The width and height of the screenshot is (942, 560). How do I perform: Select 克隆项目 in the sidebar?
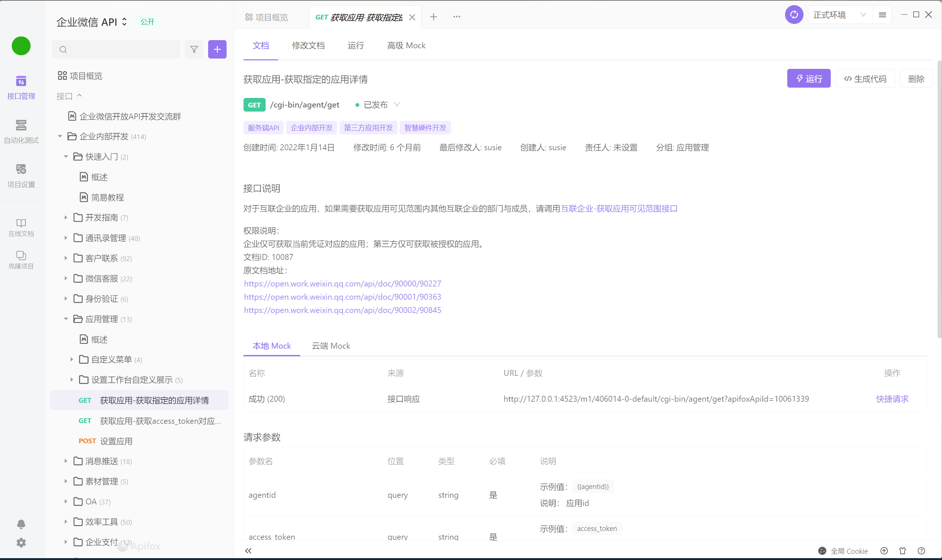click(21, 259)
